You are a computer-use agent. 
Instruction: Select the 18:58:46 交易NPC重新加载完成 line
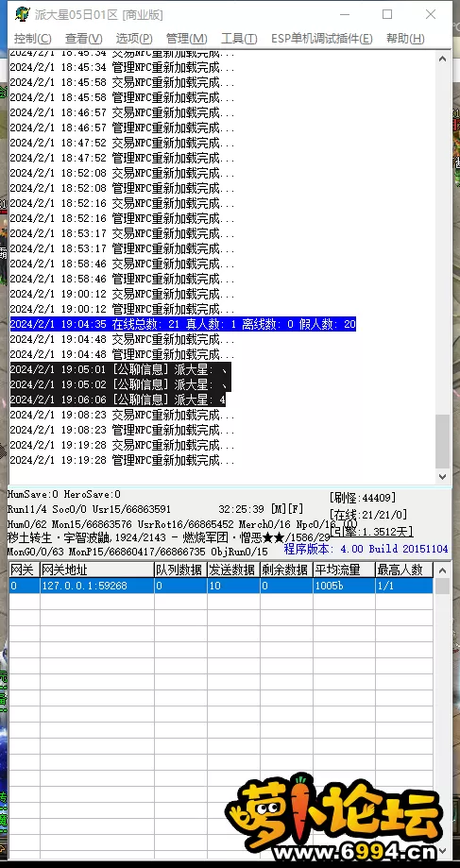click(x=123, y=264)
